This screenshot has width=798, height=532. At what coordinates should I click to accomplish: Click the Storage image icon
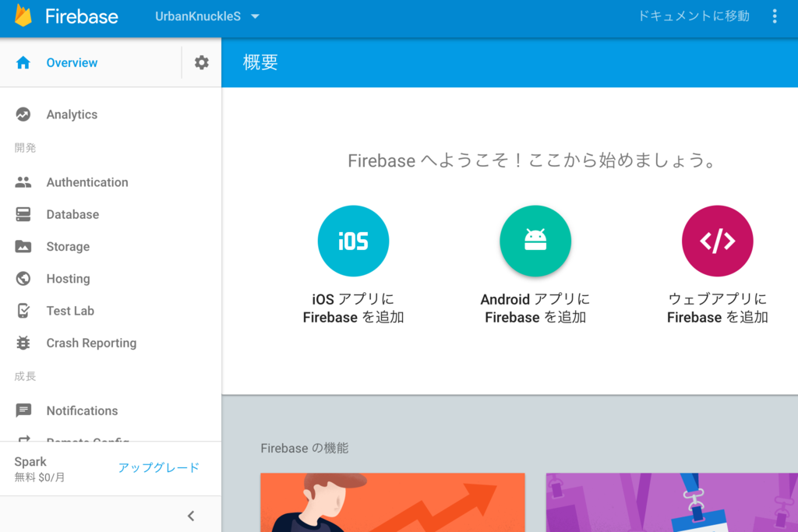pyautogui.click(x=23, y=247)
